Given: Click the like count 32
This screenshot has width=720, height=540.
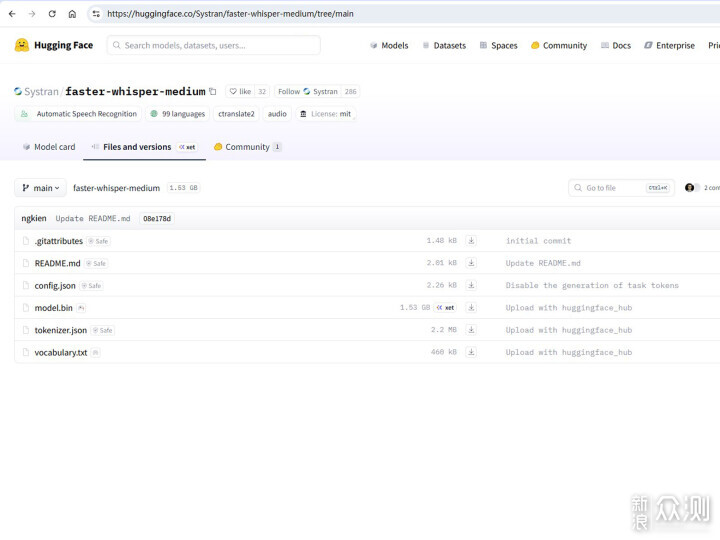Looking at the screenshot, I should click(262, 91).
